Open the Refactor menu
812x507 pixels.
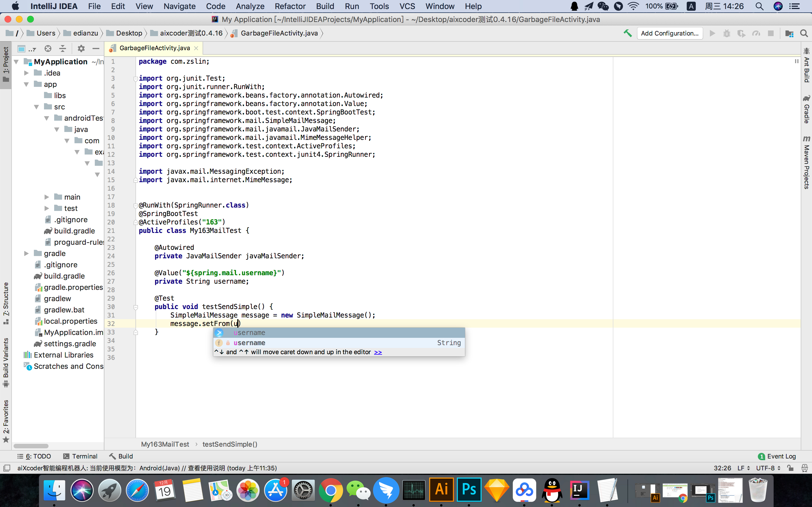290,6
